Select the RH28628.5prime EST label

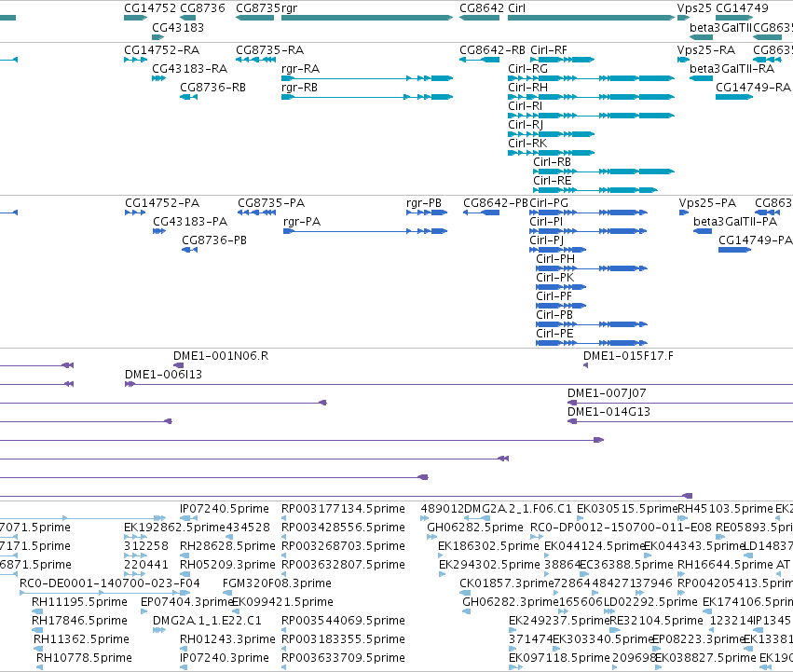(227, 546)
